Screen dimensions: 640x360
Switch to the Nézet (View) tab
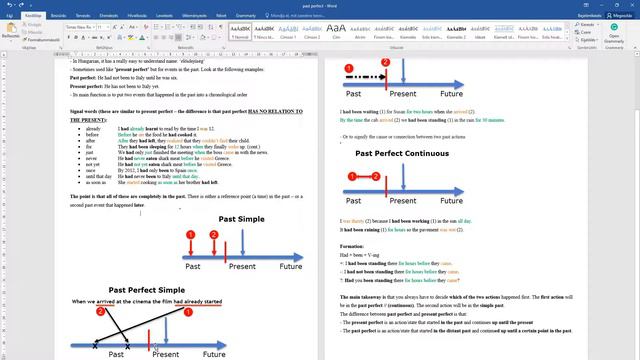pos(221,16)
